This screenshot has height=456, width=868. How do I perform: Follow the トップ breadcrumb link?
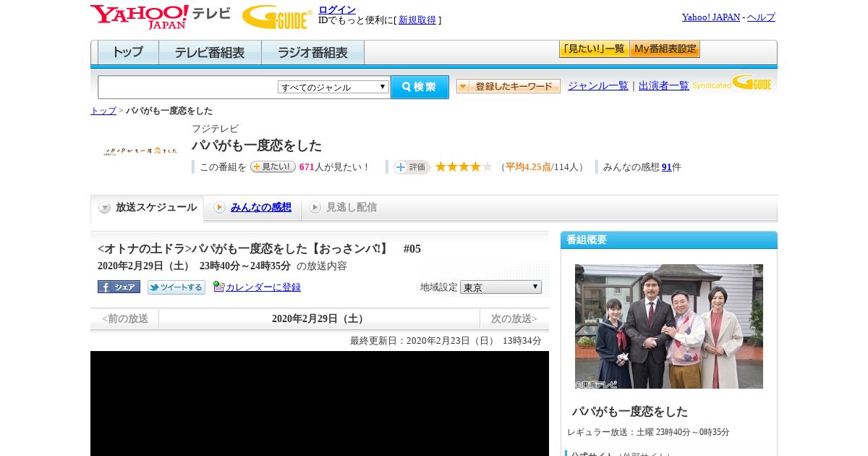click(x=103, y=111)
